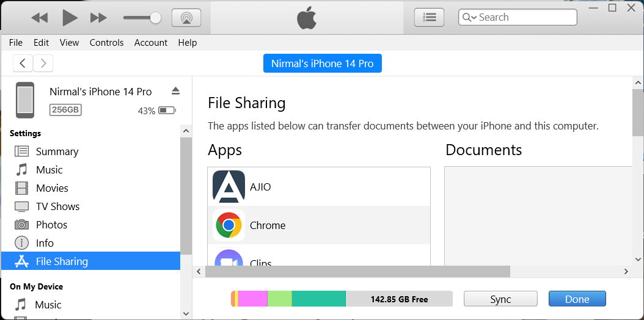Click the Clips app icon
Viewport: 644px width, 320px height.
[229, 258]
